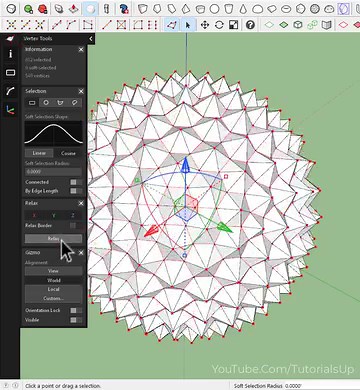Screen dimensions: 360x390
Task: Toggle the Relax Border switch
Action: tap(76, 226)
